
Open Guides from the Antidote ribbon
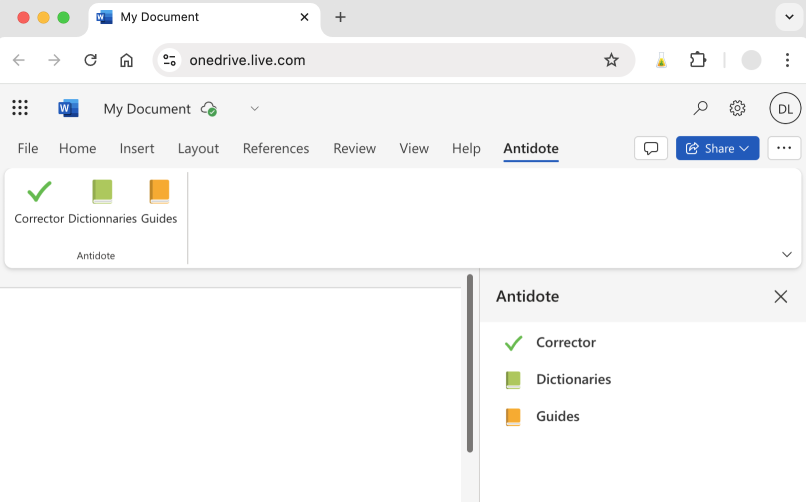coord(159,192)
